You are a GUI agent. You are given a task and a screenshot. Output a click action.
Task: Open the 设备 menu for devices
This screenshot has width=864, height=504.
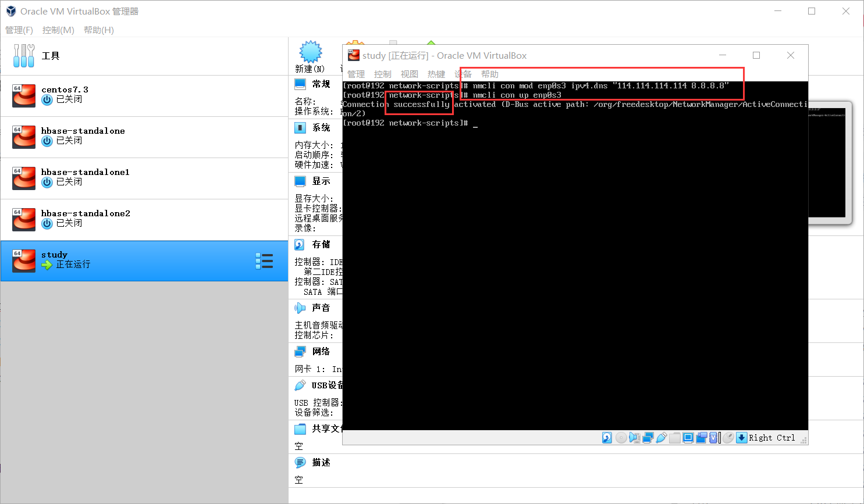[x=464, y=74]
